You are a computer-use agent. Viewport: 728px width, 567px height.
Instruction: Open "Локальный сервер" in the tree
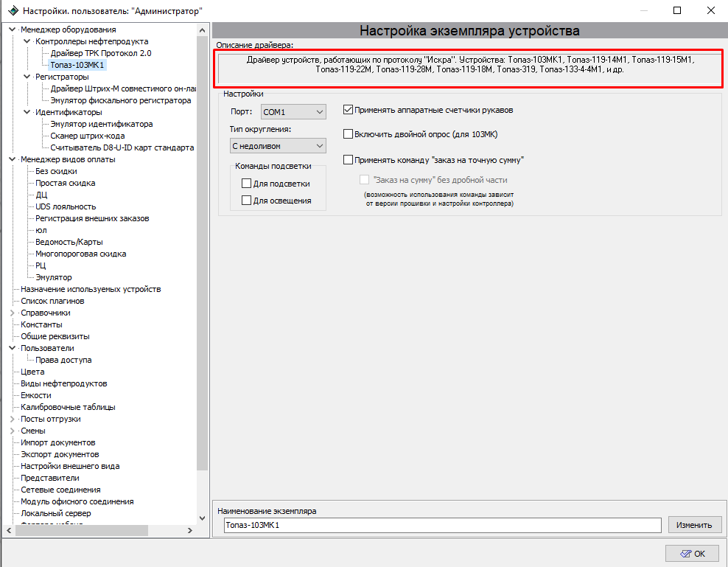[56, 514]
